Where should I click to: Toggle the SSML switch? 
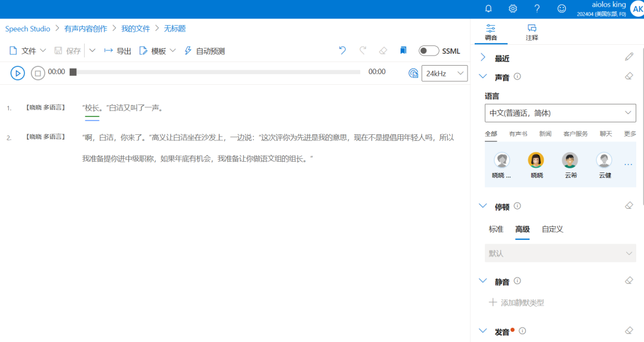429,51
